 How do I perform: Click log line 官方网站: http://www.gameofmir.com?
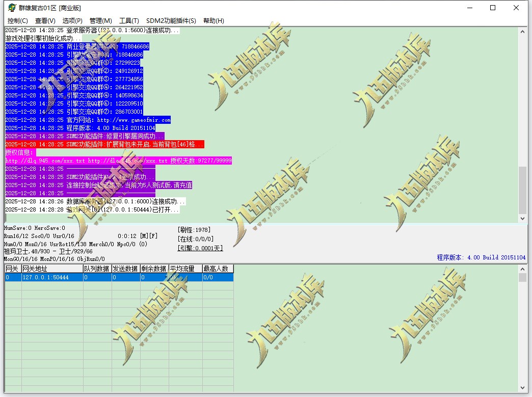click(x=88, y=120)
